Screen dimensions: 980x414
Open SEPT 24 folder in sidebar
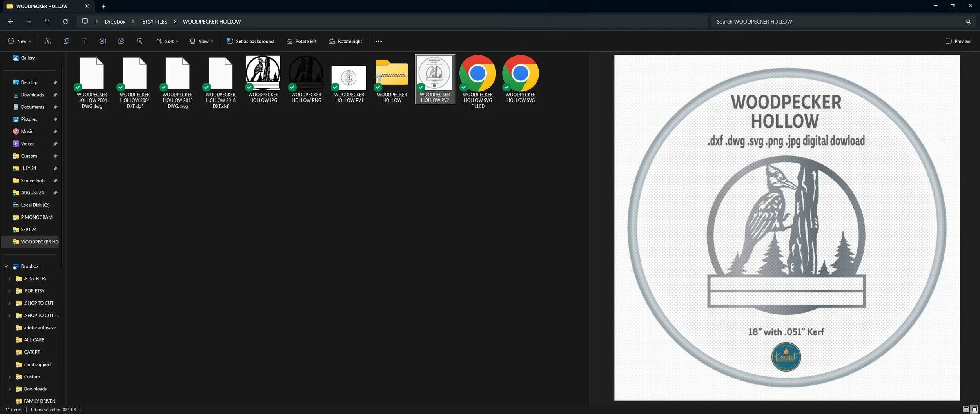coord(28,230)
